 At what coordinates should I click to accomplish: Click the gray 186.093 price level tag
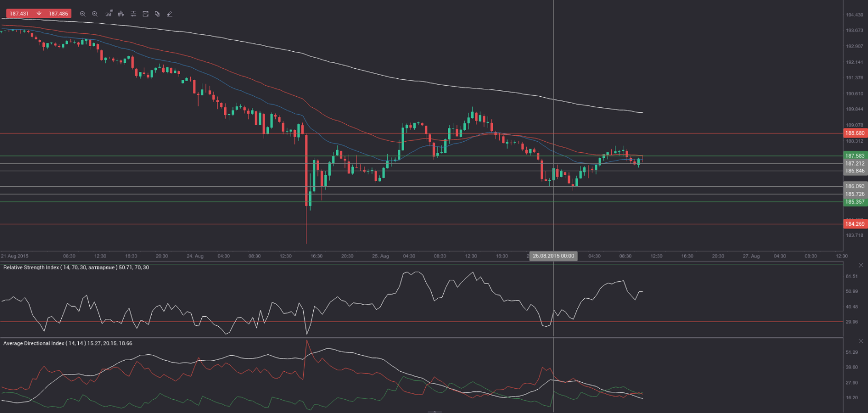(854, 186)
